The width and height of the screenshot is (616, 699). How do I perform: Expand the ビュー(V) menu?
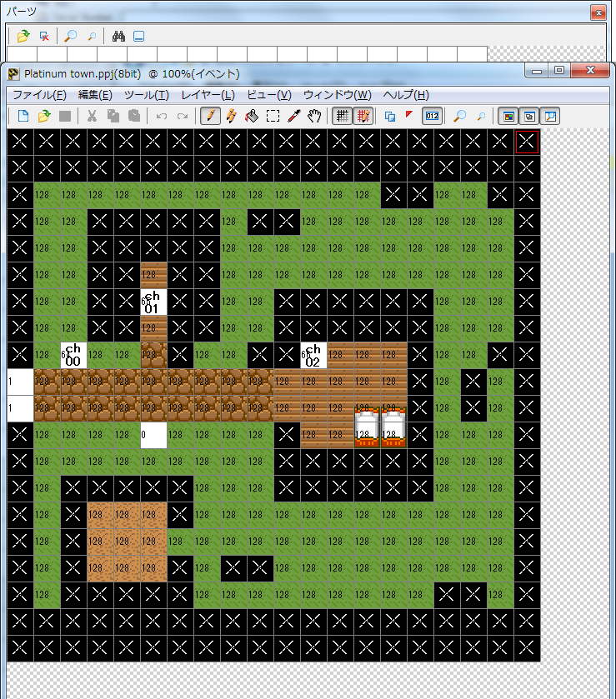point(269,95)
